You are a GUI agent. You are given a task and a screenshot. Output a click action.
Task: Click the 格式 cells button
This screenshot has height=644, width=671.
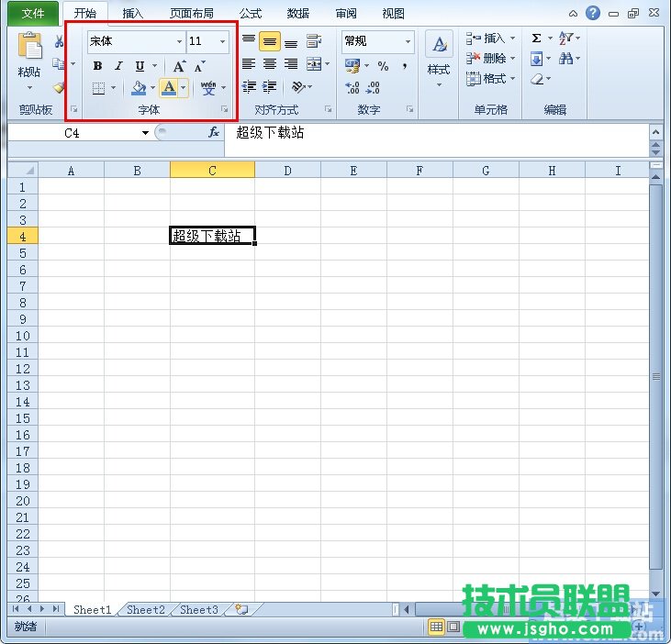coord(490,79)
